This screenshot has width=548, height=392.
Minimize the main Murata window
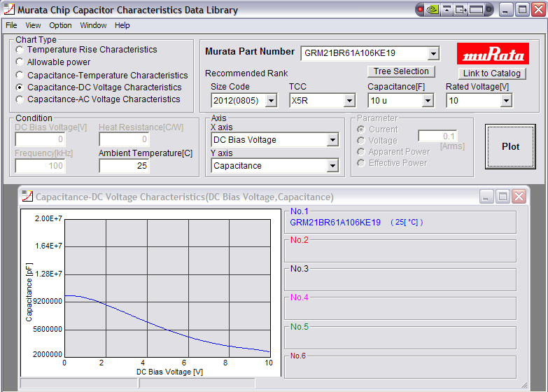505,9
